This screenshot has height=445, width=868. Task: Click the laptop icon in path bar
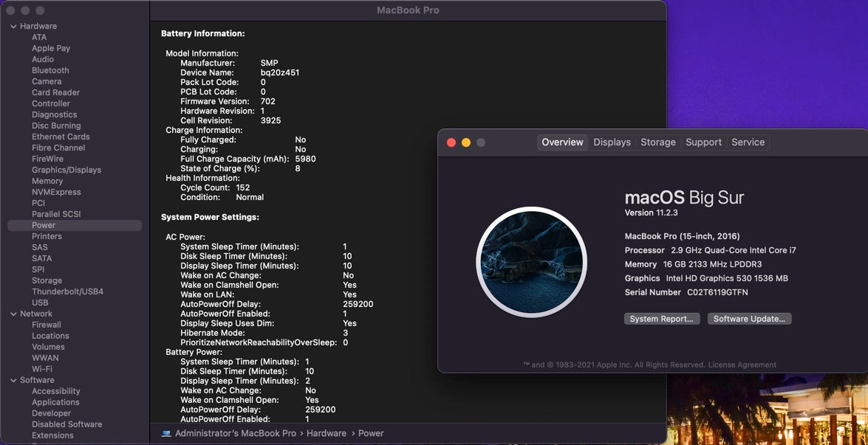[166, 433]
